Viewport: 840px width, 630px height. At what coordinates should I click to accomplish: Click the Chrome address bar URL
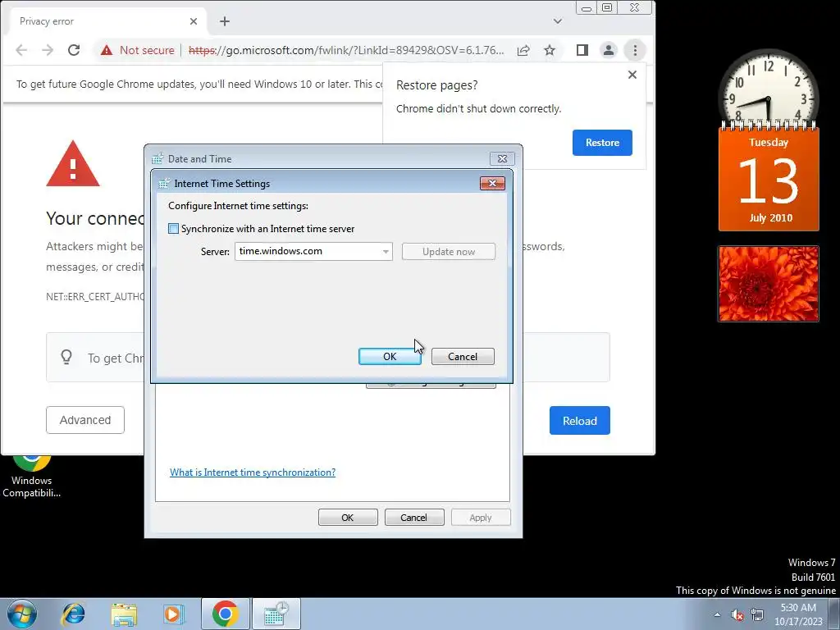coord(346,50)
